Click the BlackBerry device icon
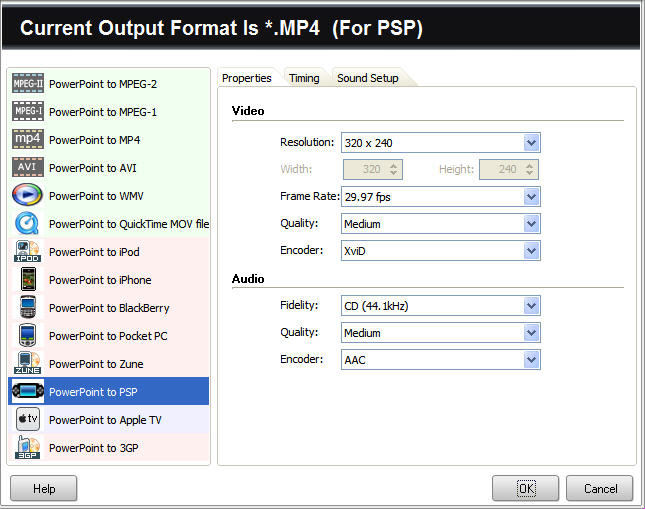 click(x=28, y=307)
